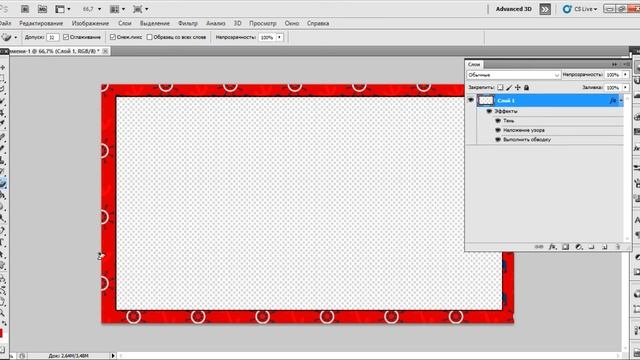
Task: Open the Layers panel options menu
Action: (627, 64)
